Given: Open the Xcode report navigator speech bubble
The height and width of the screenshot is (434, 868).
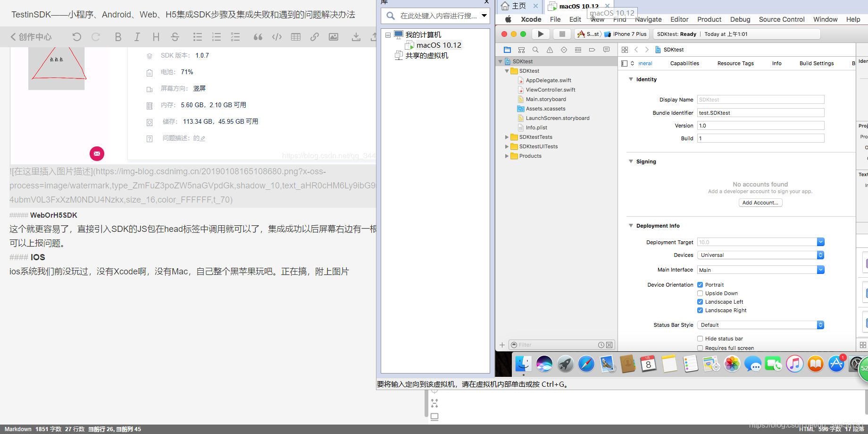Looking at the screenshot, I should click(x=606, y=50).
